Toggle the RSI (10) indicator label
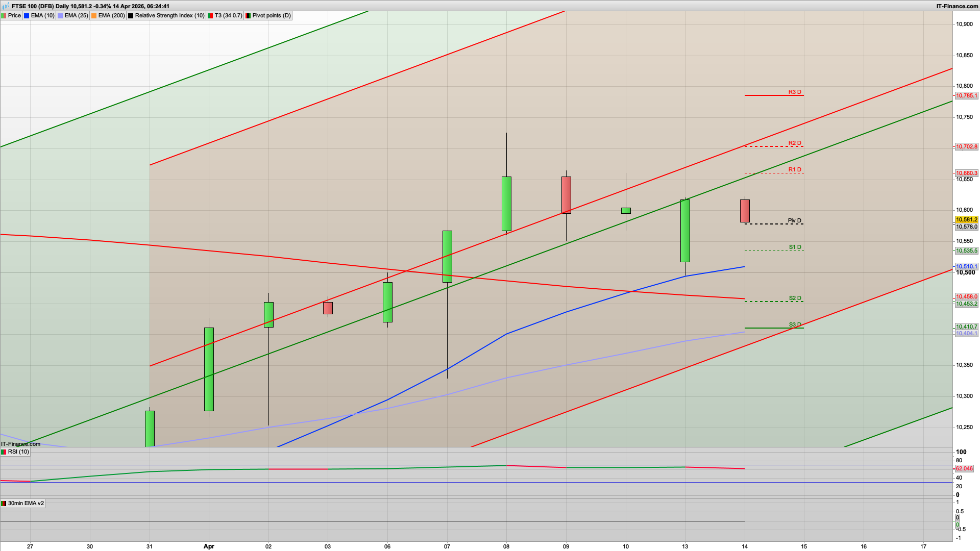980x551 pixels. 19,452
